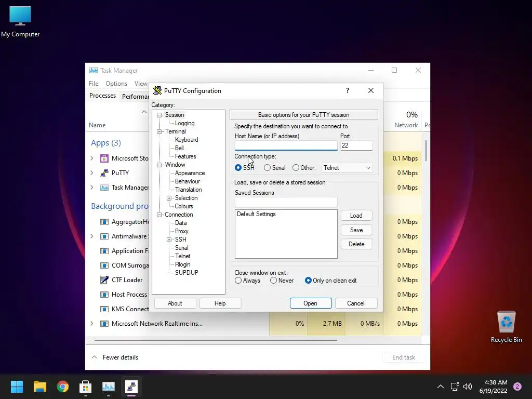Click the PuTTY help question mark
Image resolution: width=532 pixels, height=399 pixels.
pyautogui.click(x=348, y=90)
